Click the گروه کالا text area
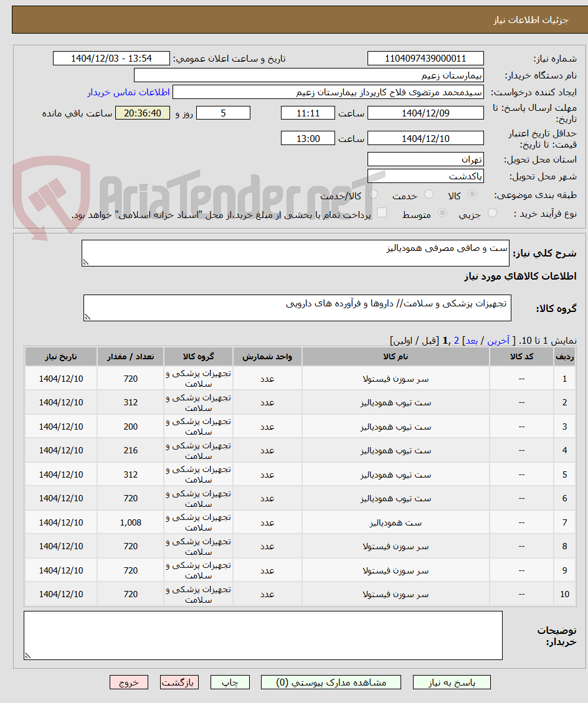The height and width of the screenshot is (703, 588). click(297, 308)
